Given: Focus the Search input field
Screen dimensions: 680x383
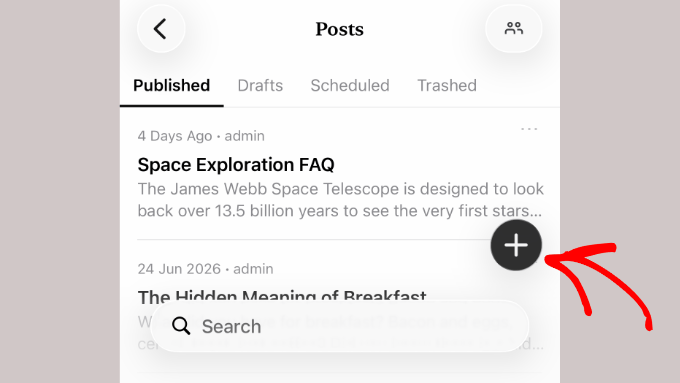Looking at the screenshot, I should (340, 326).
